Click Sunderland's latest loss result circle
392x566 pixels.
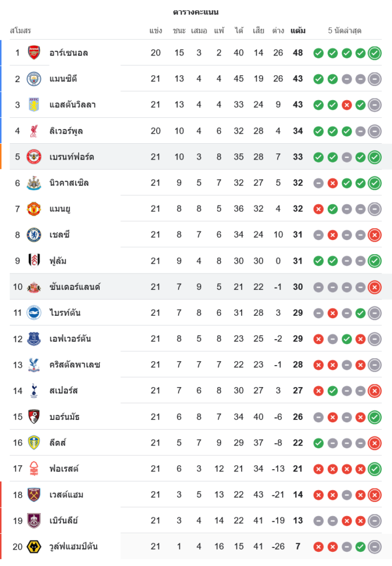pyautogui.click(x=374, y=287)
